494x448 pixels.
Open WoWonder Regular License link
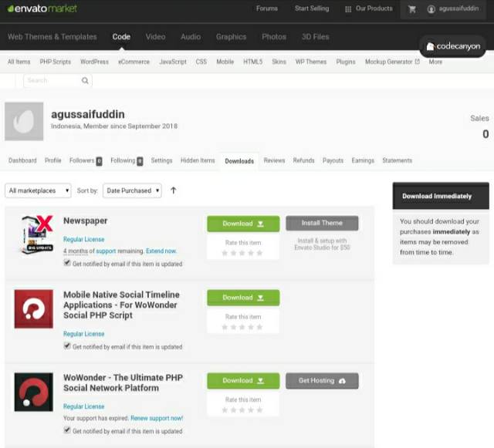[84, 406]
